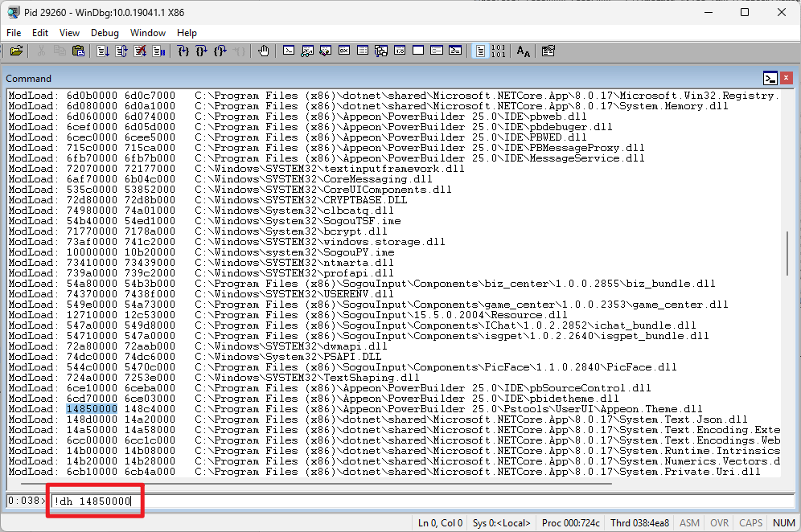Click the Open Source File toolbar icon
Screen dimensions: 801x532
16,51
